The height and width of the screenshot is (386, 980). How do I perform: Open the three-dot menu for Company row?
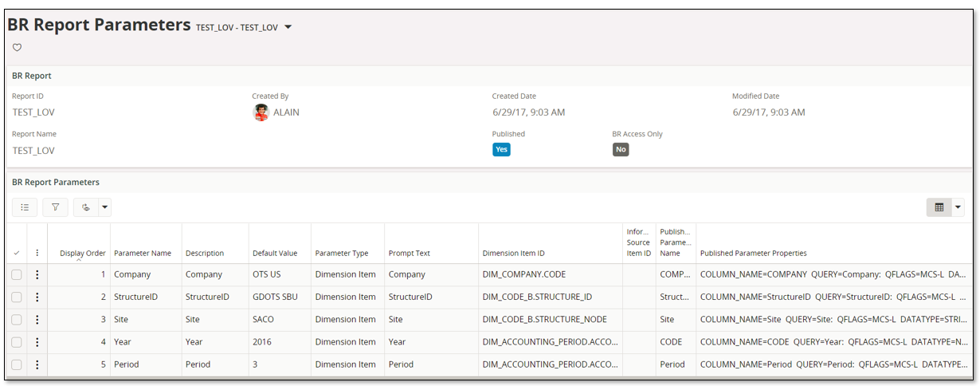tap(37, 274)
